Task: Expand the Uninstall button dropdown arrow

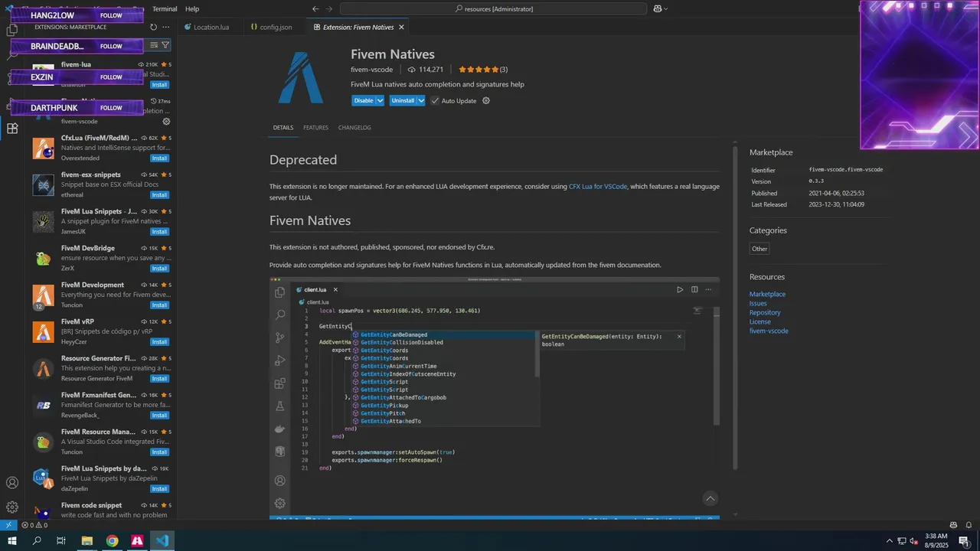Action: [x=420, y=100]
